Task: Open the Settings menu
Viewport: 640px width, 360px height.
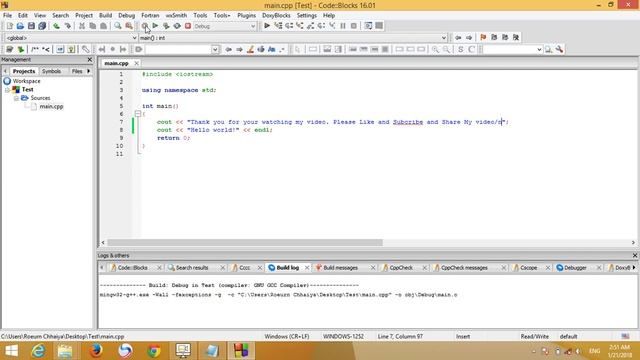Action: pyautogui.click(x=307, y=15)
